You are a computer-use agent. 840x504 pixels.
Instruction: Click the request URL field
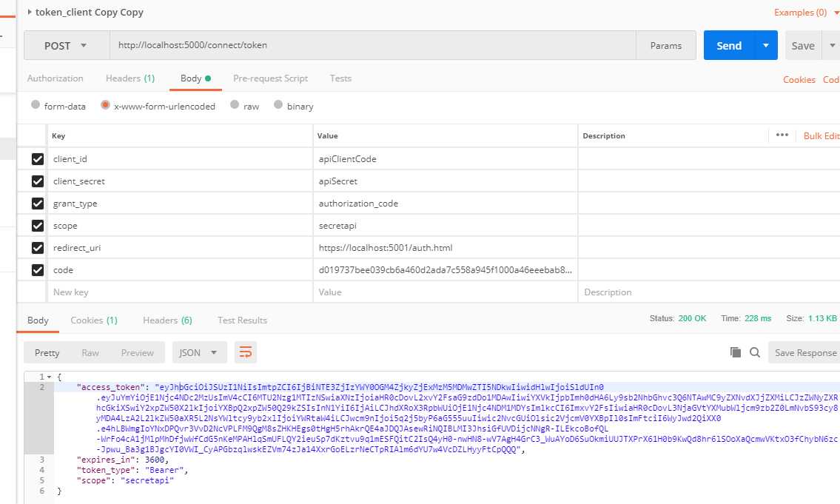tap(373, 46)
